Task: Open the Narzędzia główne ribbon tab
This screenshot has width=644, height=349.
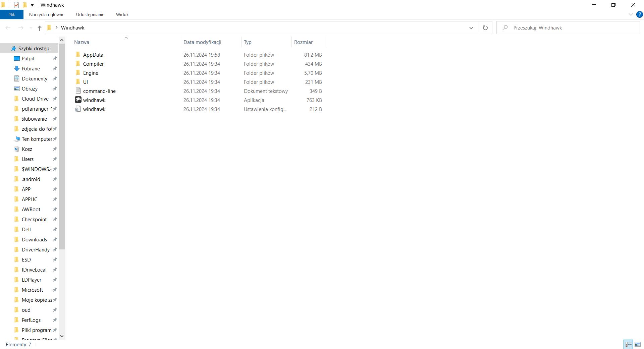Action: point(47,14)
